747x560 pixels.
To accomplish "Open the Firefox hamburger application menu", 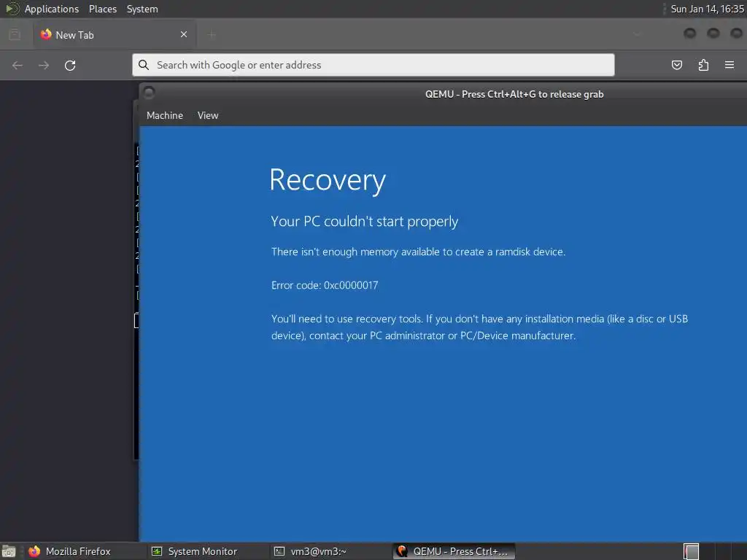I will click(x=729, y=65).
